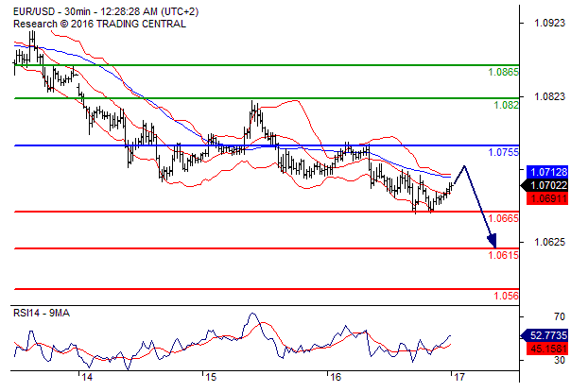Click the date label 17 on time axis

click(459, 377)
